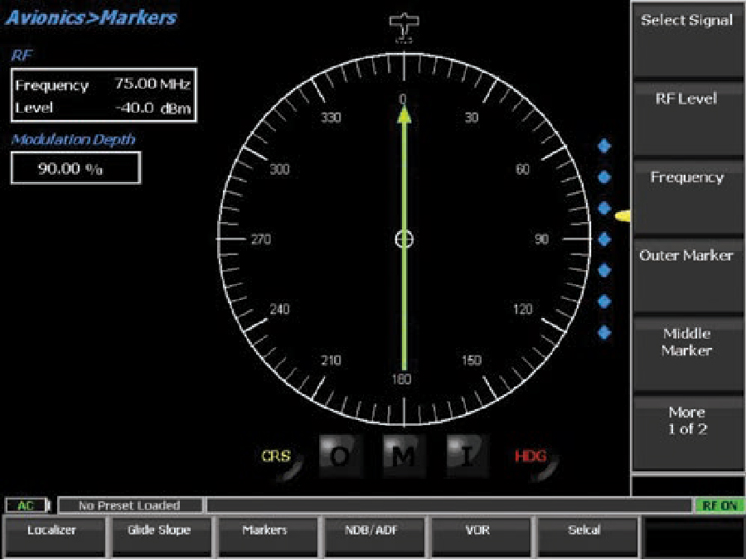Screen dimensions: 746x560
Task: Select the I inner marker indicator lamp
Action: point(467,455)
